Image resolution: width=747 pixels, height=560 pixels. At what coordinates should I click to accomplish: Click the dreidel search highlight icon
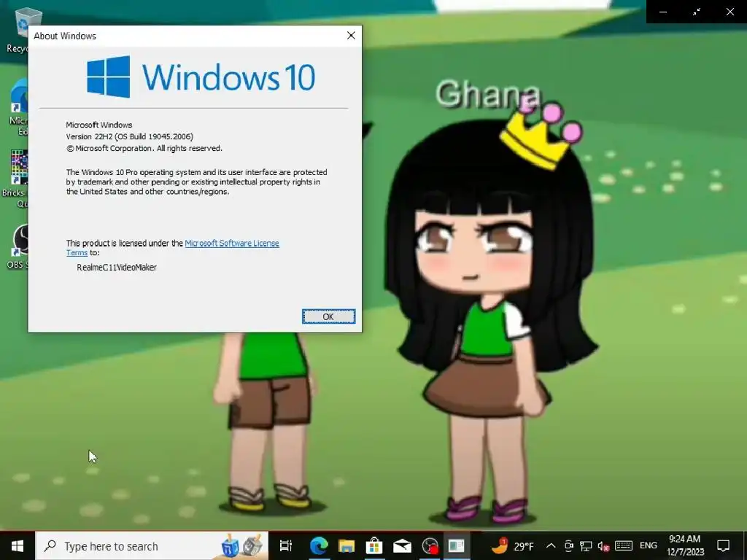point(231,547)
